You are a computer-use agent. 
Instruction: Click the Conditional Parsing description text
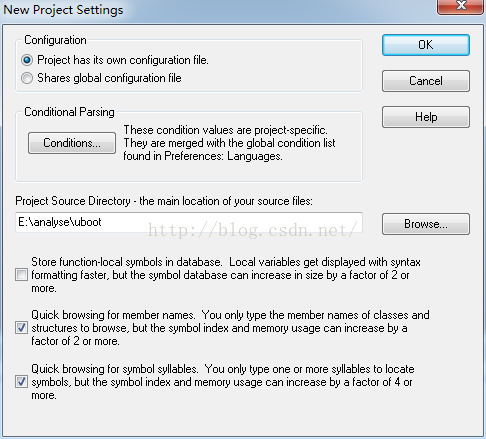point(229,143)
